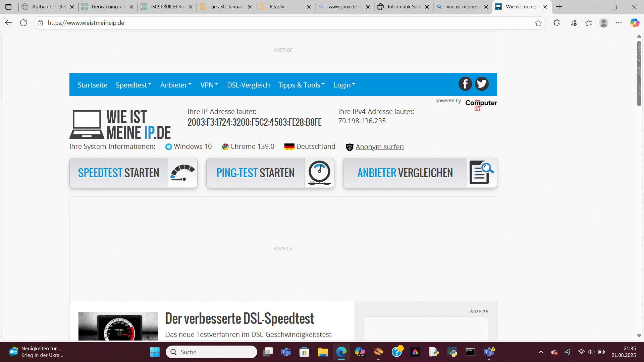The width and height of the screenshot is (644, 362).
Task: Expand the Anbieter dropdown menu
Action: (176, 85)
